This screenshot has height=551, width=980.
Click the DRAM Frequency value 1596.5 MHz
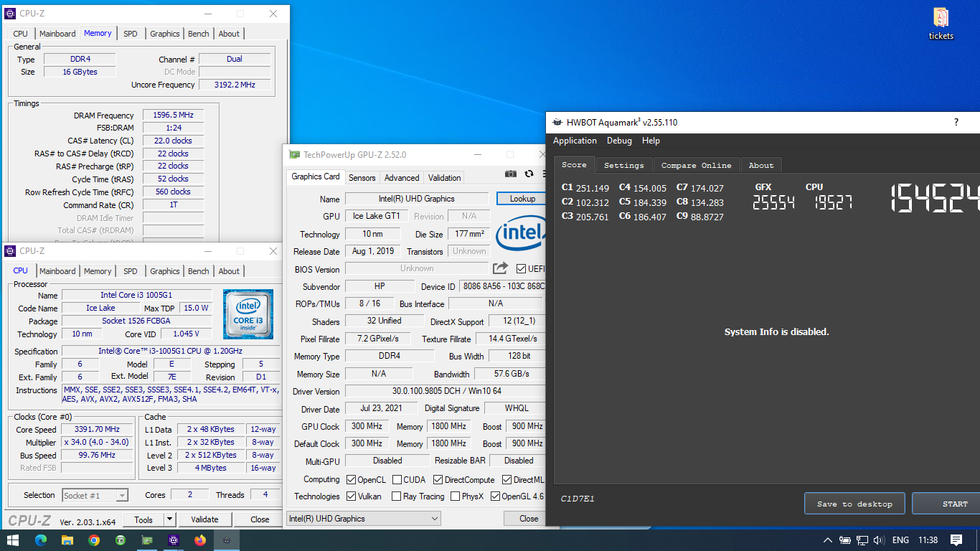pyautogui.click(x=173, y=116)
